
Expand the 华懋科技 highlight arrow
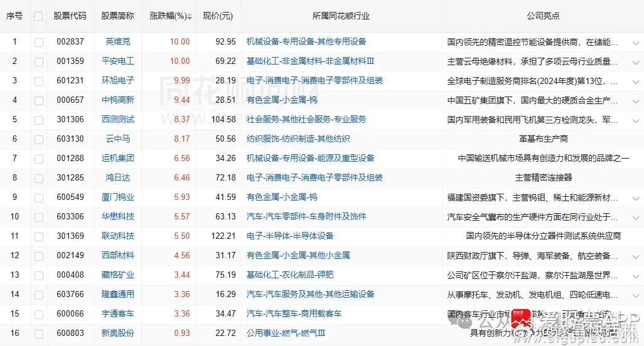point(635,218)
